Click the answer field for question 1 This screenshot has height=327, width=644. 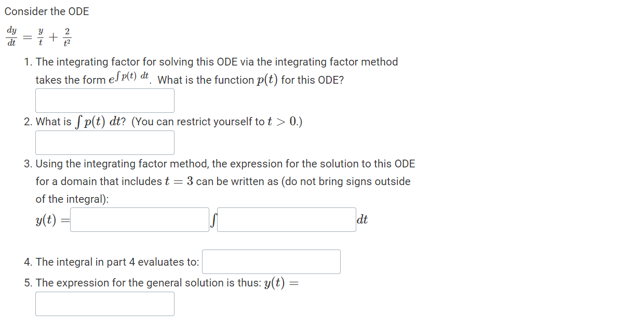point(104,100)
